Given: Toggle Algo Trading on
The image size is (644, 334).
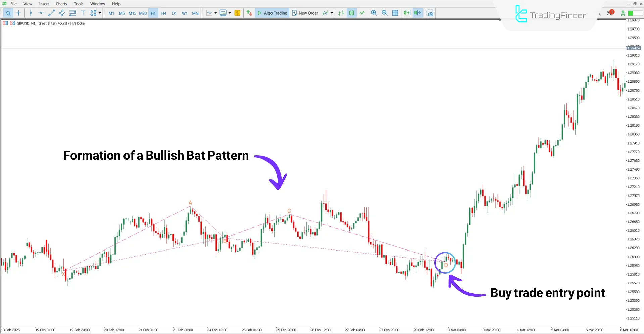Looking at the screenshot, I should click(x=272, y=13).
